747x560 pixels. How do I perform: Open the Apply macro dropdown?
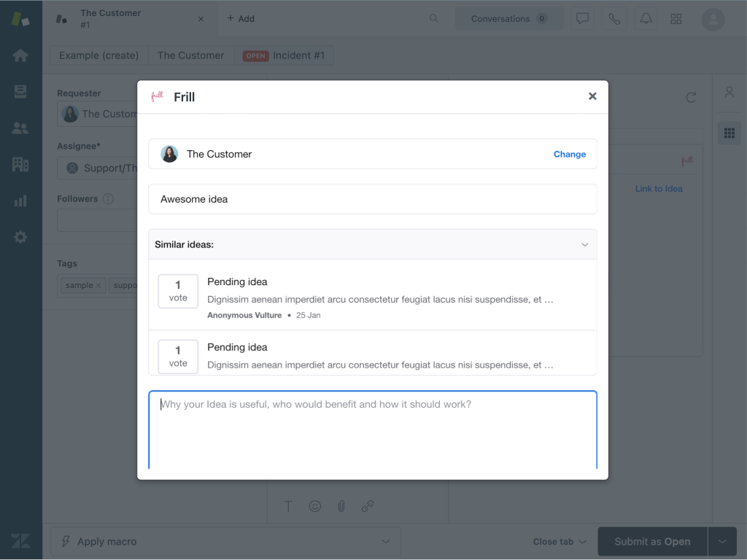[x=225, y=542]
